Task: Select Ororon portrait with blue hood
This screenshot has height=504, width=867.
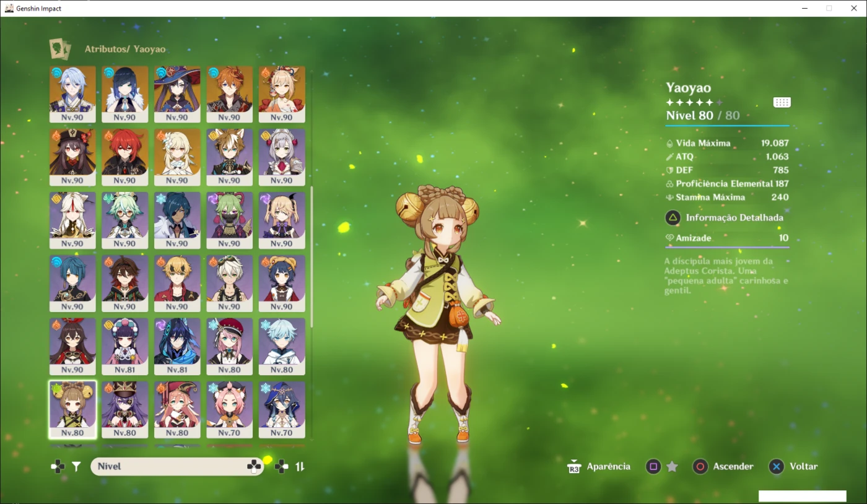Action: (177, 347)
